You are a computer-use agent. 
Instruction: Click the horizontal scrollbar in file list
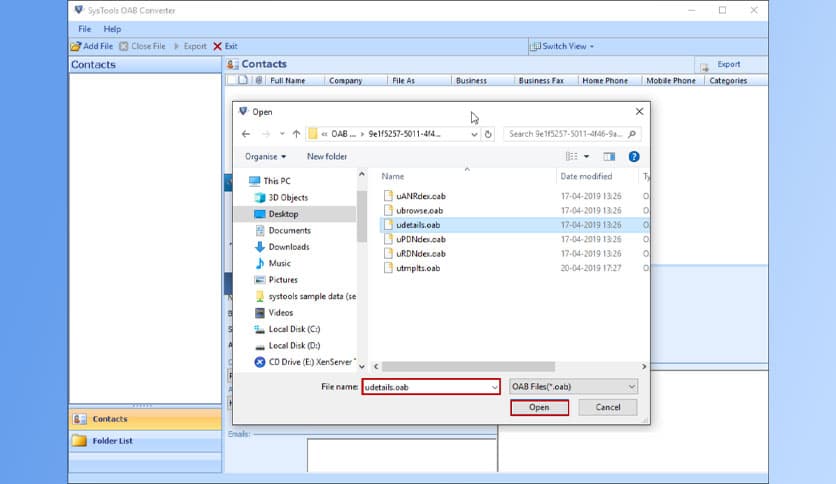[x=468, y=367]
